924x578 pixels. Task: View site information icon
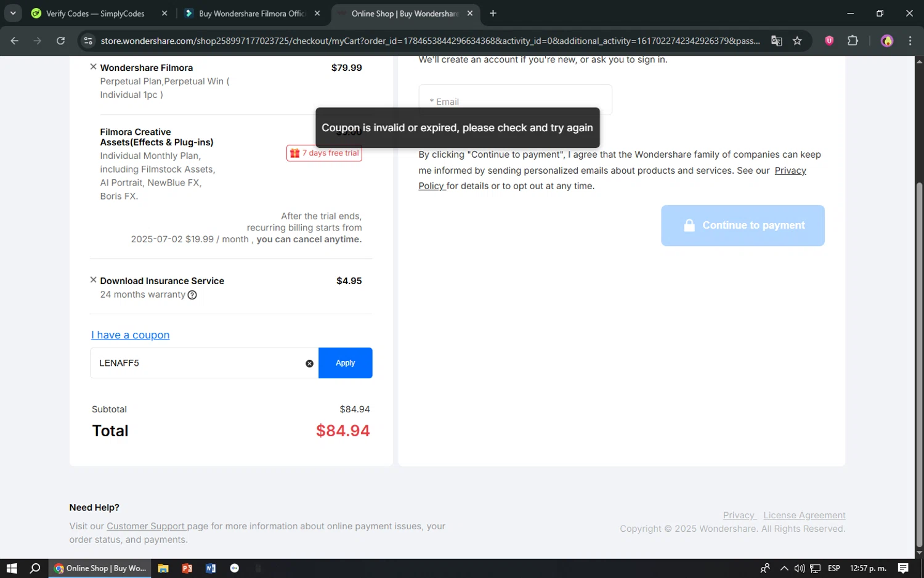point(88,41)
